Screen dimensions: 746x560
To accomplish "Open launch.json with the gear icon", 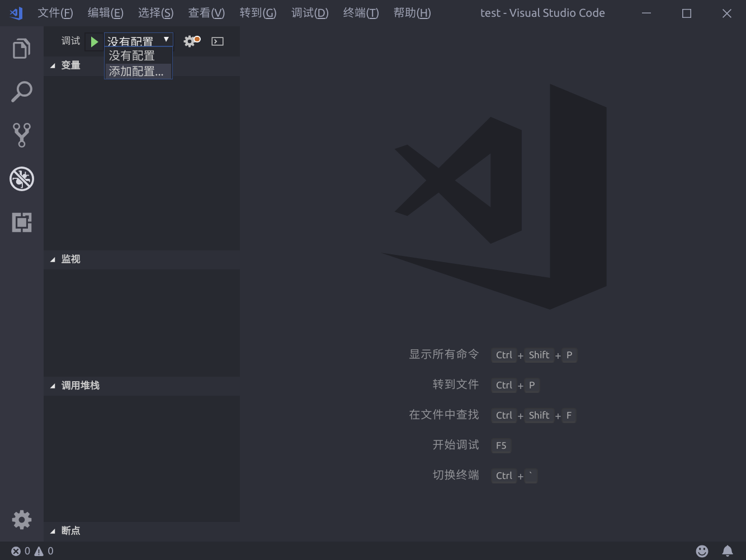I will [191, 41].
